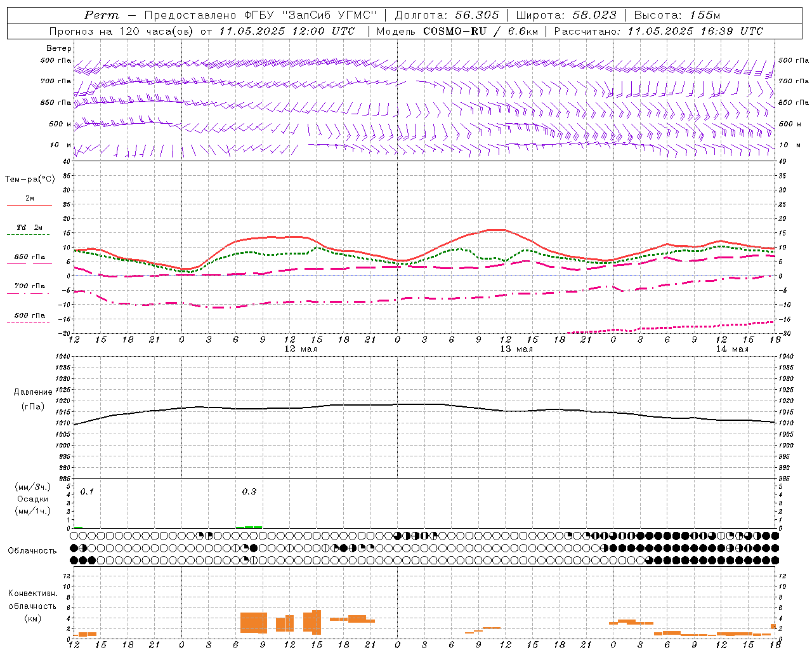Click the "Perm" station name in header

101,15
